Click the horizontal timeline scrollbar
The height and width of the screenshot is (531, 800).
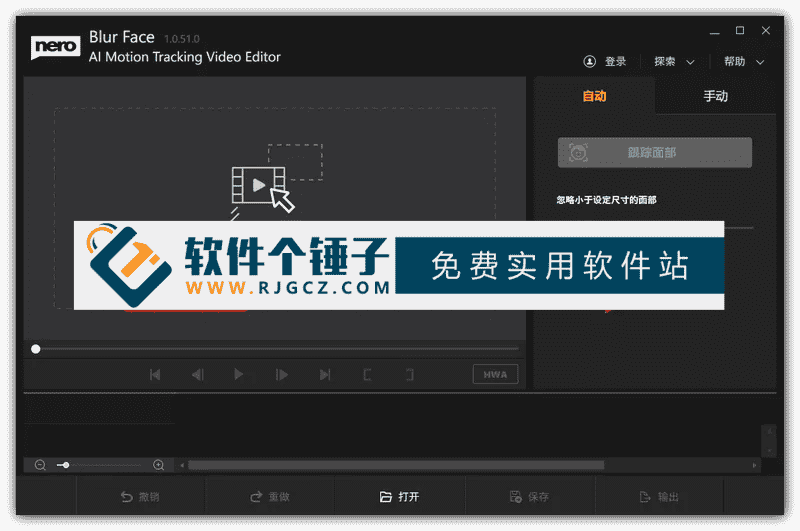click(396, 465)
